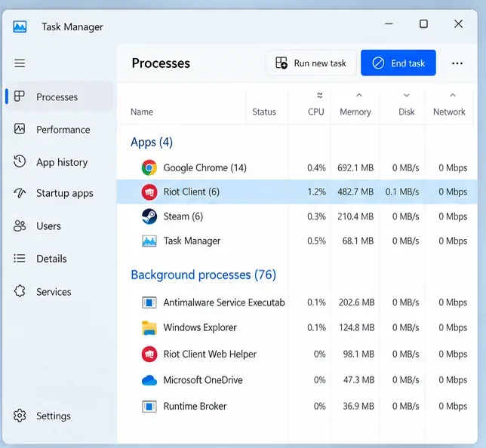The image size is (486, 448).
Task: Click the Run new task button
Action: 311,63
